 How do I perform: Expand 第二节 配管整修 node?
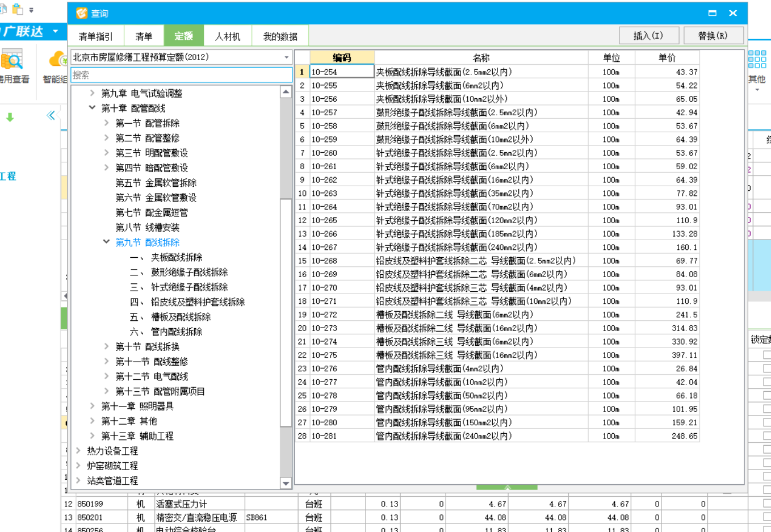pos(106,137)
